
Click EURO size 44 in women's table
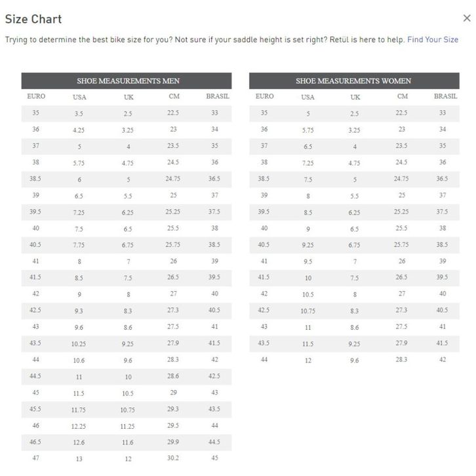264,360
